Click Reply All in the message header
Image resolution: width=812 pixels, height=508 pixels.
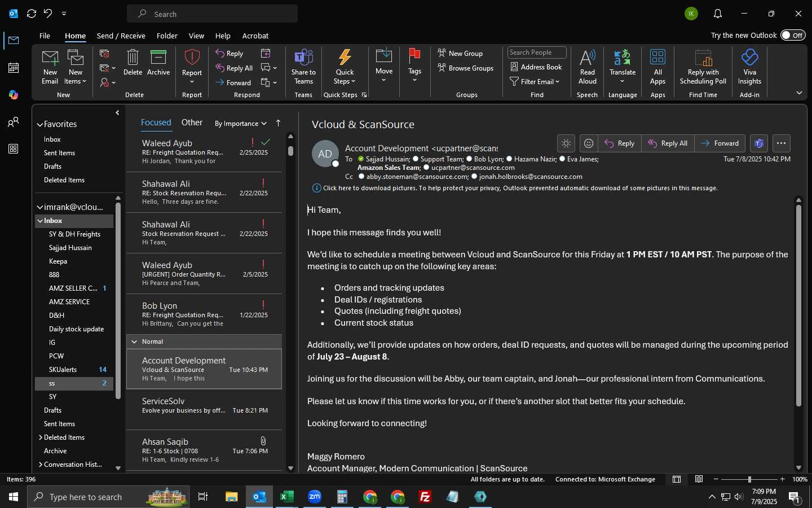click(668, 143)
